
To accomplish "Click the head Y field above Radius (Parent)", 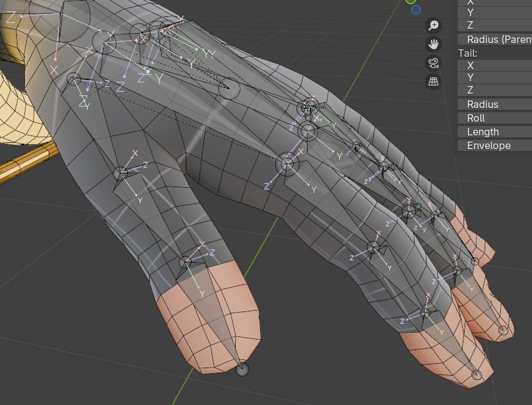I will [495, 12].
